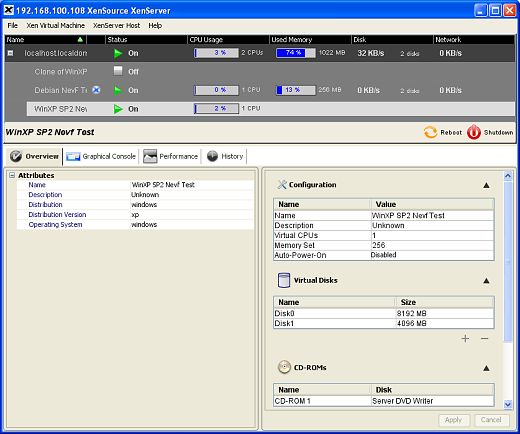Click the Cancel button
Viewport: 520px width, 434px height.
click(491, 420)
